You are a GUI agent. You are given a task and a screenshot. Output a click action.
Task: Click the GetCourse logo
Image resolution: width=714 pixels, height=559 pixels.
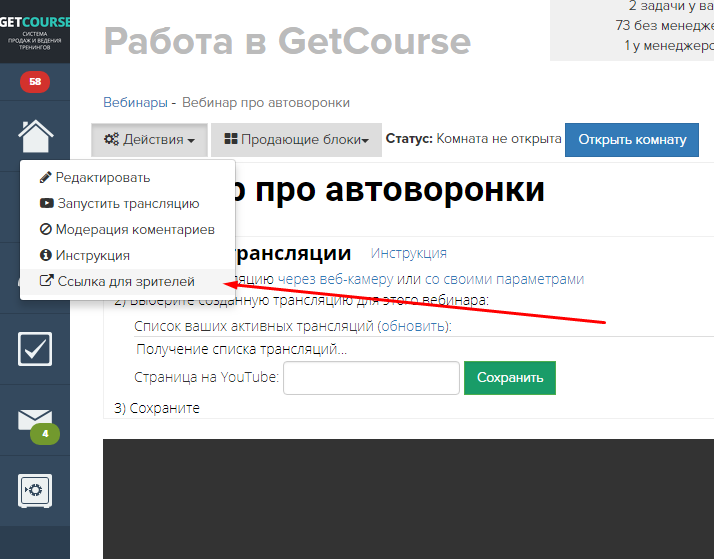35,31
